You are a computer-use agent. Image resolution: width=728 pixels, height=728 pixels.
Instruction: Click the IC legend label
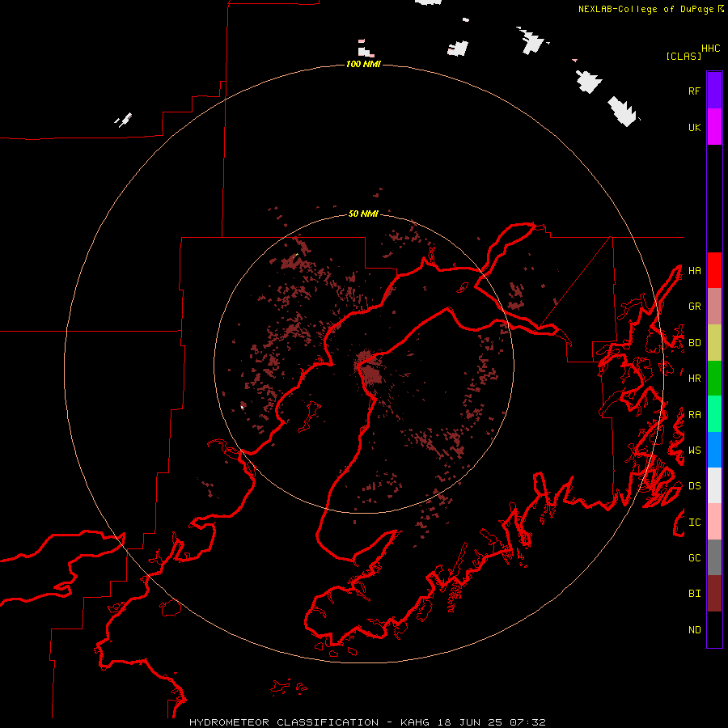click(695, 523)
